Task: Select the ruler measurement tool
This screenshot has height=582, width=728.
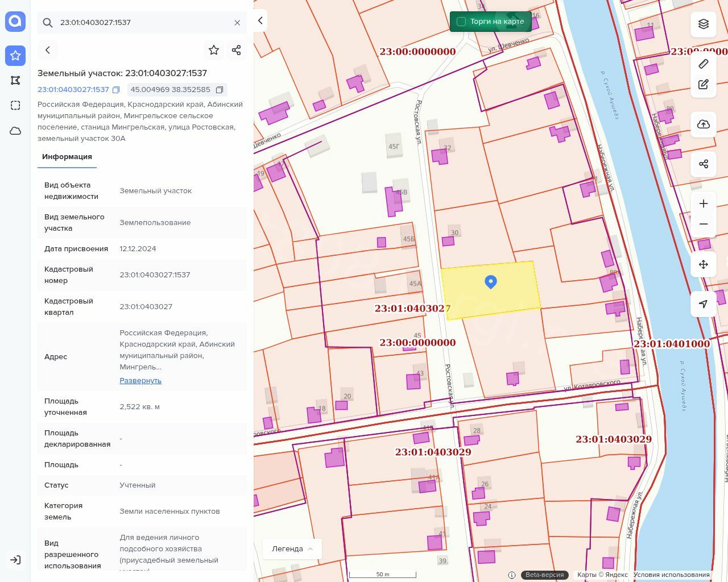Action: coord(704,64)
